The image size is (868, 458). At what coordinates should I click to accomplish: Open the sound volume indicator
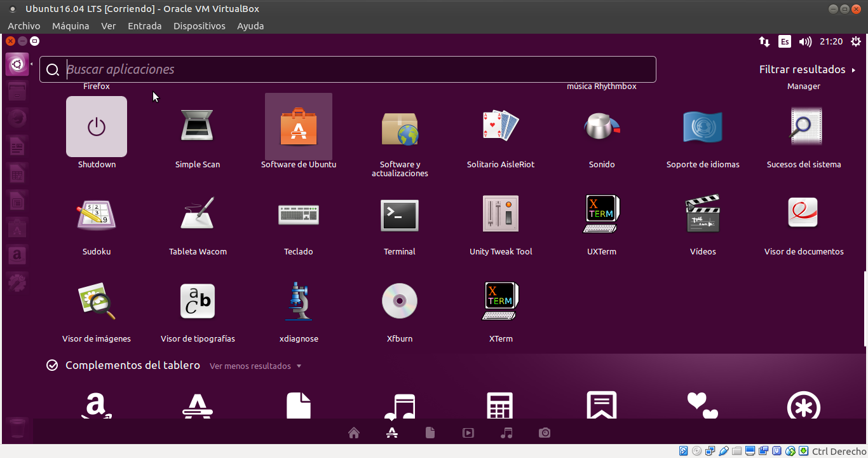point(805,41)
